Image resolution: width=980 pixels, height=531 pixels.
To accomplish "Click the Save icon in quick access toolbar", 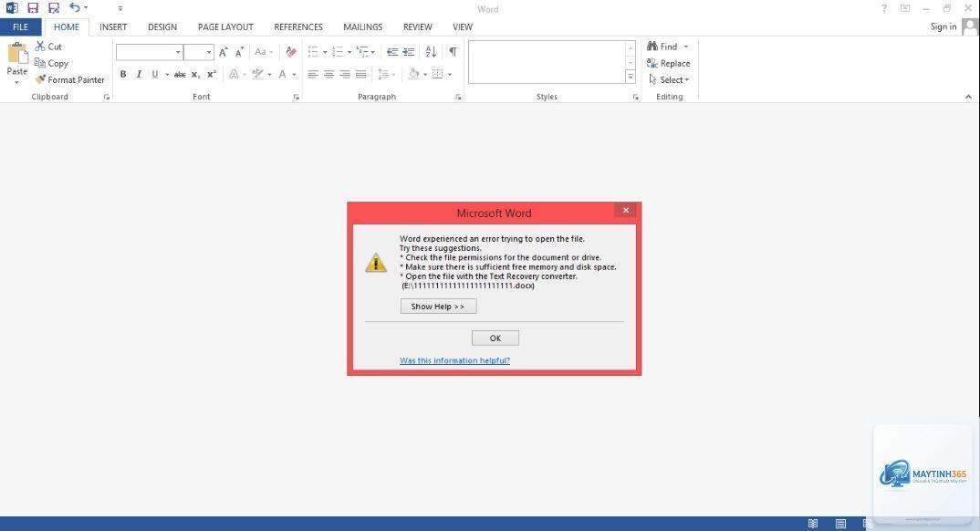I will coord(33,8).
